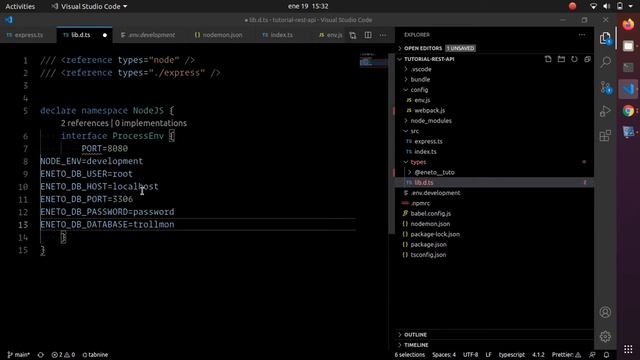The width and height of the screenshot is (640, 360).
Task: Switch to the env.js tab
Action: pos(331,35)
